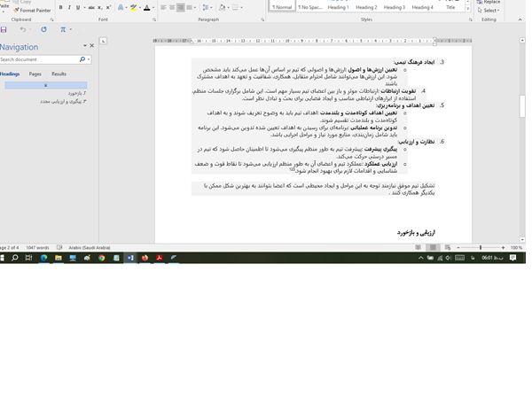Close the Navigation pane
Image resolution: width=532 pixels, height=419 pixels.
coord(92,46)
